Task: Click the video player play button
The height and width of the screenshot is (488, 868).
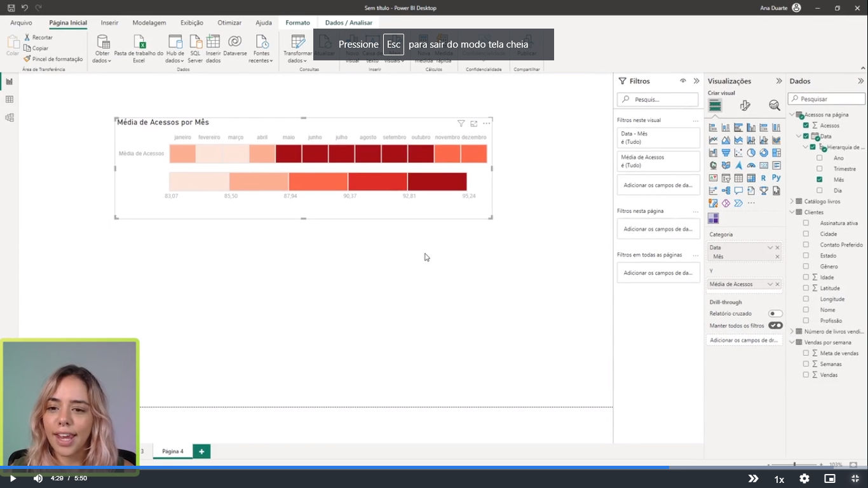Action: click(13, 478)
